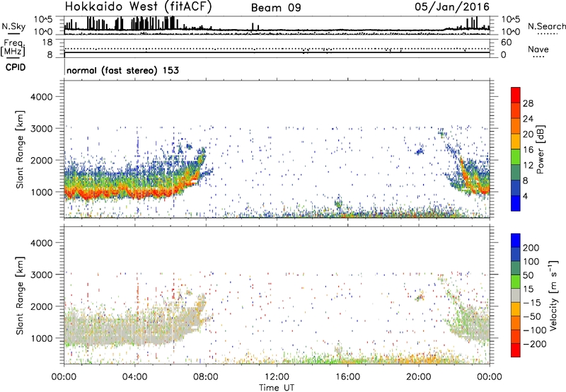Screen dimensions: 566x392
Task: Click the '2000' range label on the velocity panel
Action: [42, 306]
